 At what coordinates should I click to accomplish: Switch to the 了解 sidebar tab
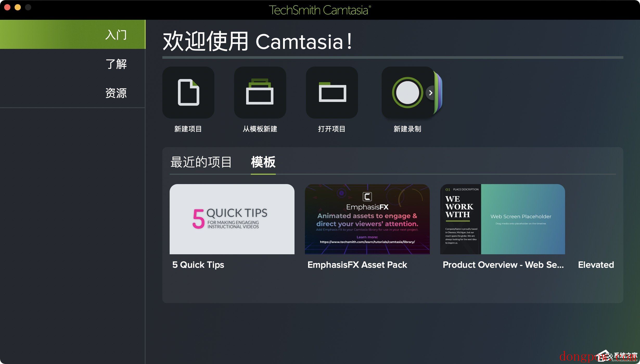pos(73,64)
